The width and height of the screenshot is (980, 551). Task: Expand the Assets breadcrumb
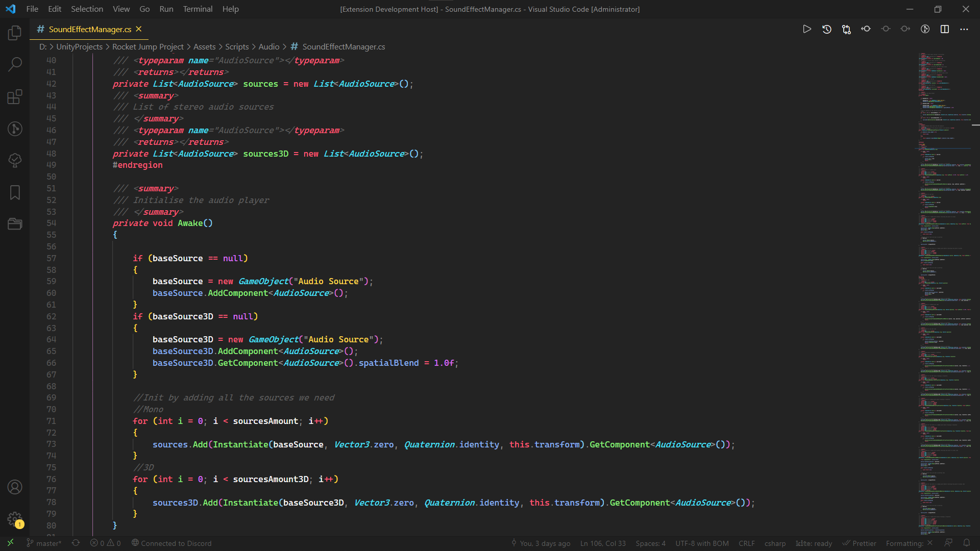point(204,46)
